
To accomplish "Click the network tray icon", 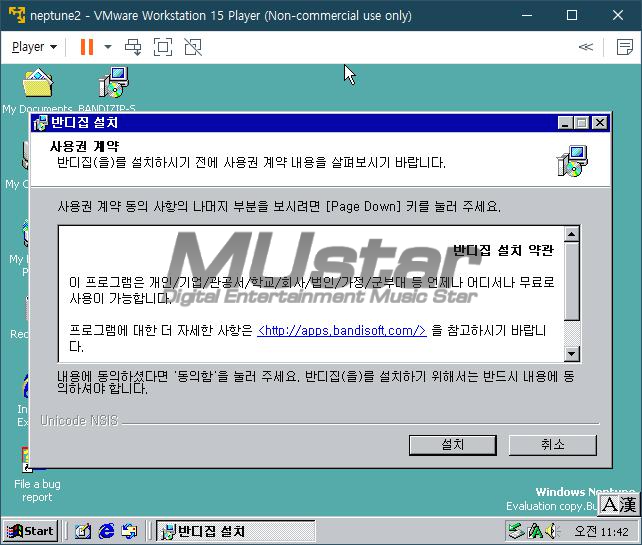I will coord(516,531).
